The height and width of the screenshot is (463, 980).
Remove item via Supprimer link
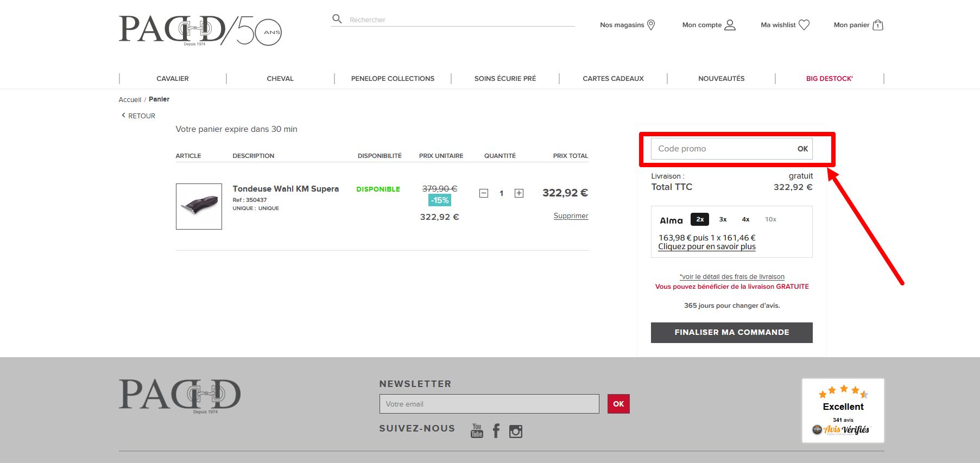pyautogui.click(x=571, y=216)
